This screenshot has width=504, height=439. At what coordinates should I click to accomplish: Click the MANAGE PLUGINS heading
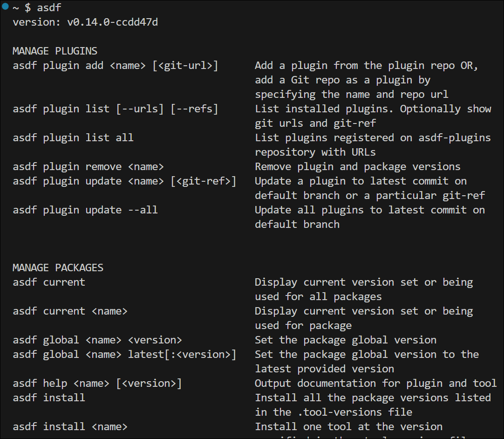tap(55, 51)
